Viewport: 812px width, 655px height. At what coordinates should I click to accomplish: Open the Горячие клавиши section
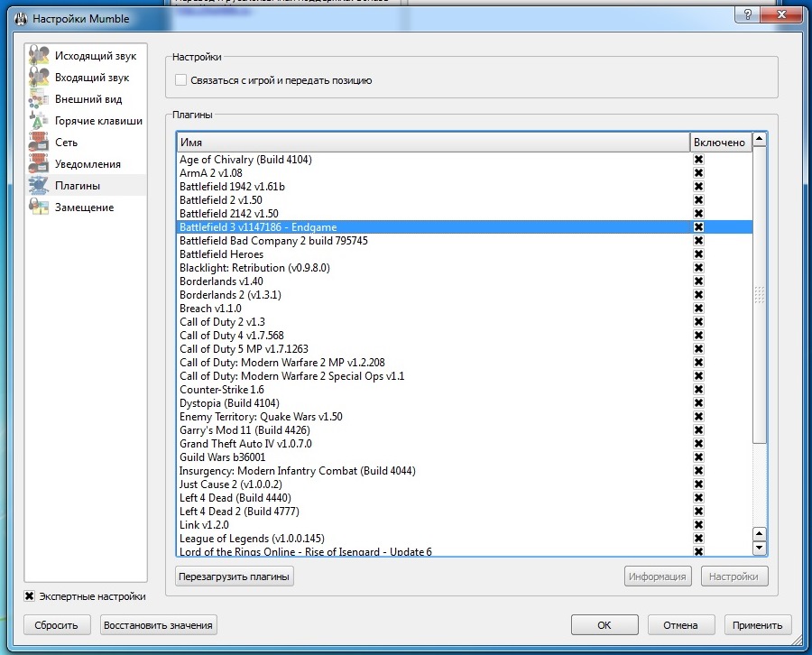coord(98,121)
